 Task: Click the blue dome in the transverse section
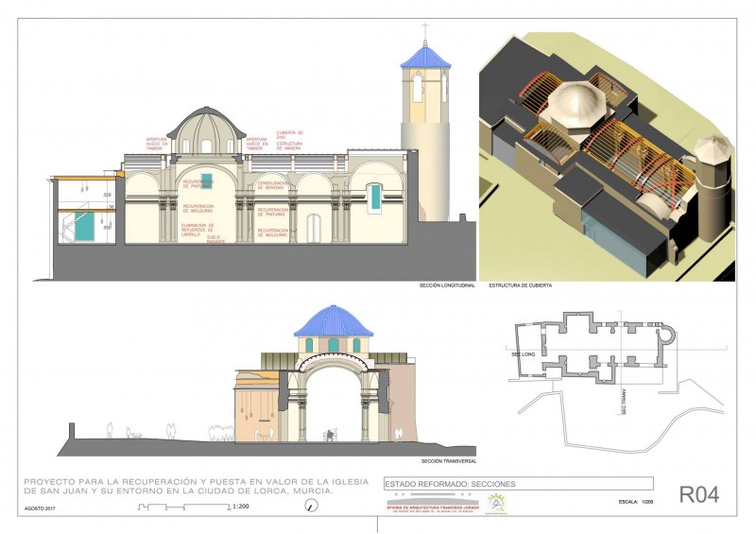coord(334,321)
